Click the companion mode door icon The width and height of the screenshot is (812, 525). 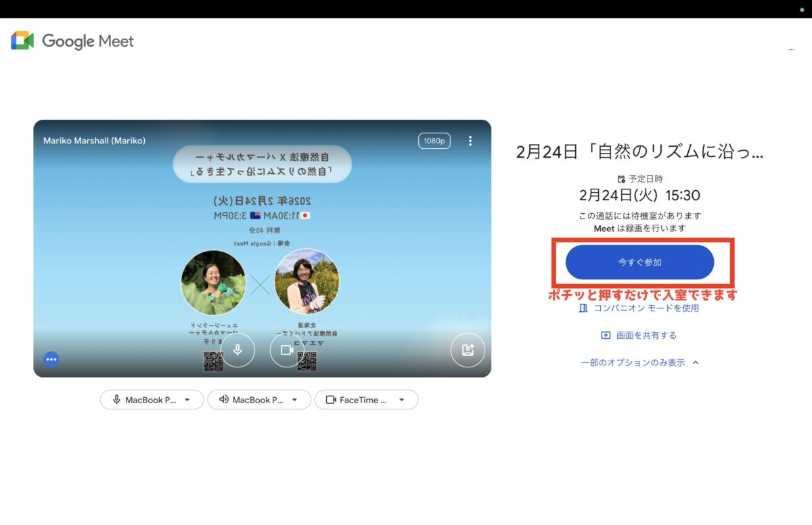point(583,308)
